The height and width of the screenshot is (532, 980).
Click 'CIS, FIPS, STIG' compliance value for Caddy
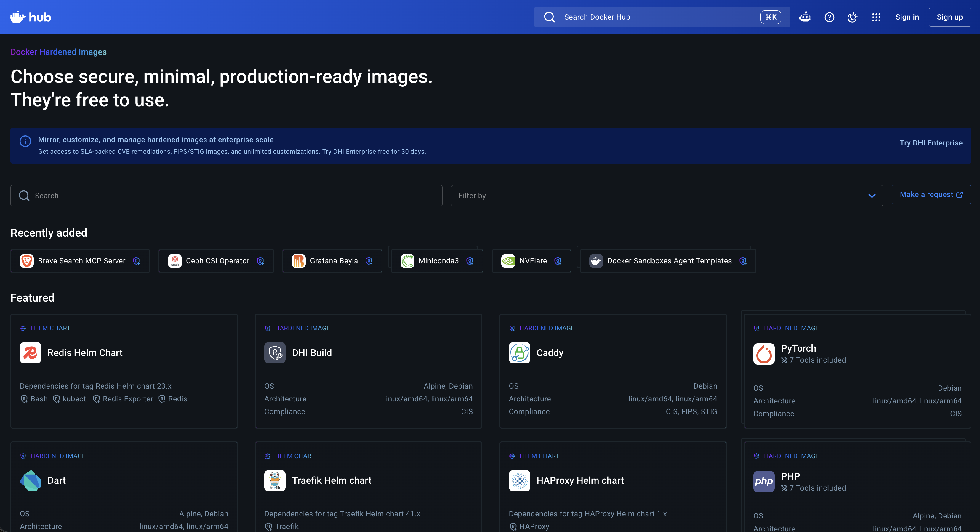(691, 411)
